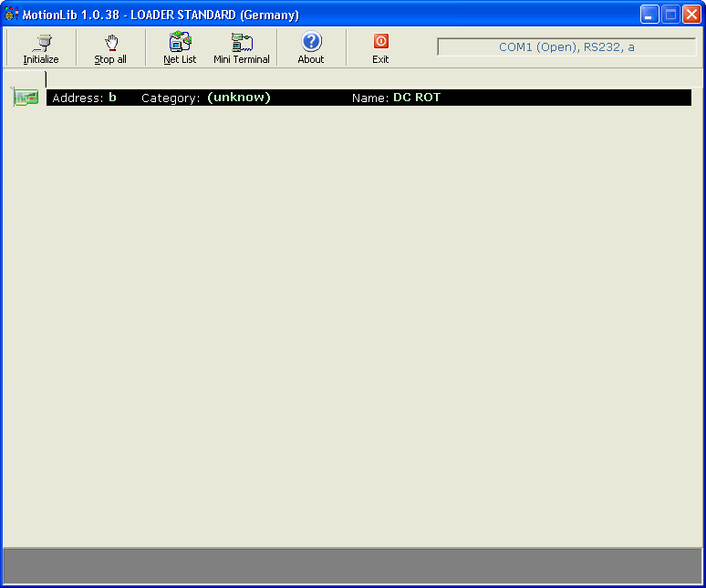Click the MotionLib application icon in title bar

[11, 15]
